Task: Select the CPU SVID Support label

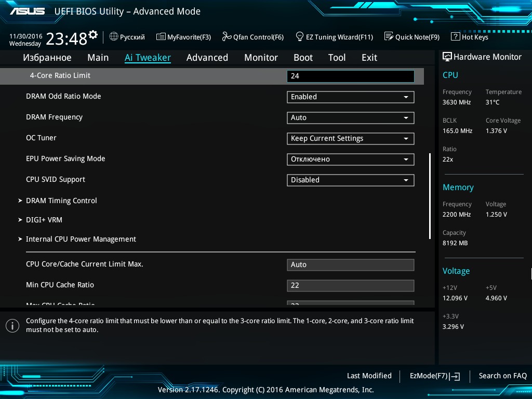Action: coord(56,179)
